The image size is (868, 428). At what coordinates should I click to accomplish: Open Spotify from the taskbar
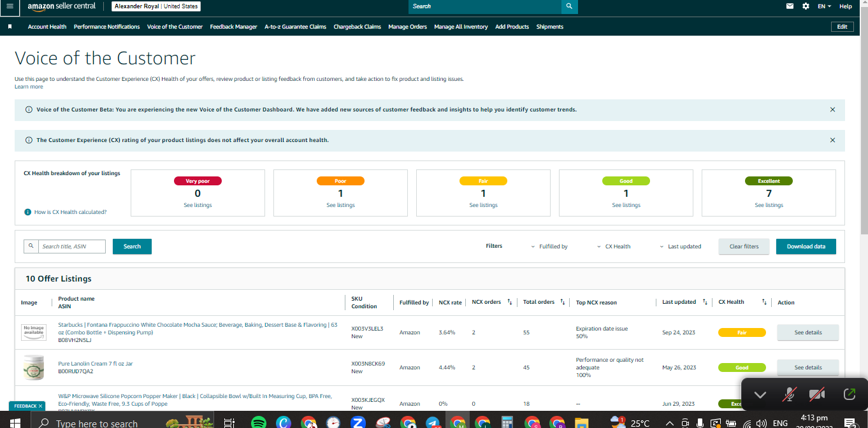coord(258,422)
